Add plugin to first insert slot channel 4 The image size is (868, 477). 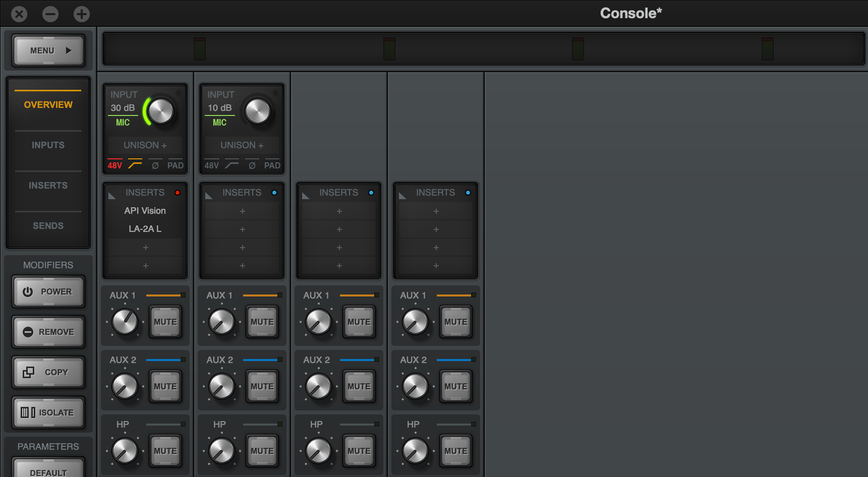(x=435, y=211)
